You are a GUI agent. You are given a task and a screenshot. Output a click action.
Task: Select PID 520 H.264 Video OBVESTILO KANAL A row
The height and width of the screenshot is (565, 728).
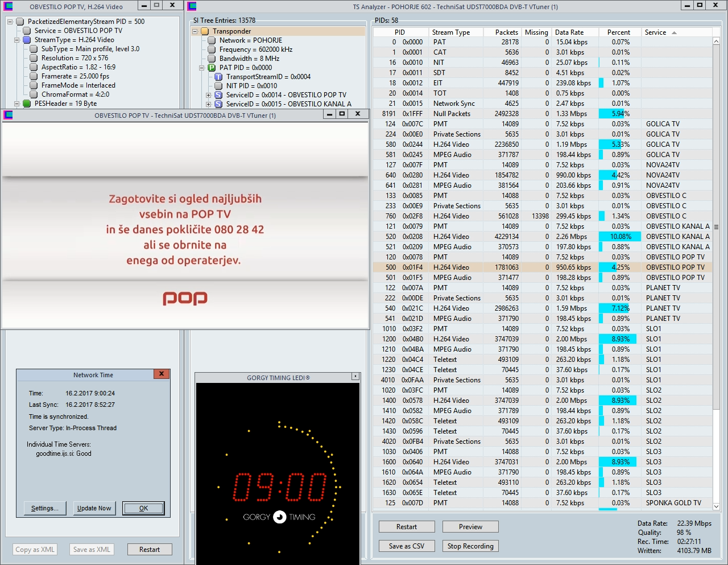coord(543,237)
